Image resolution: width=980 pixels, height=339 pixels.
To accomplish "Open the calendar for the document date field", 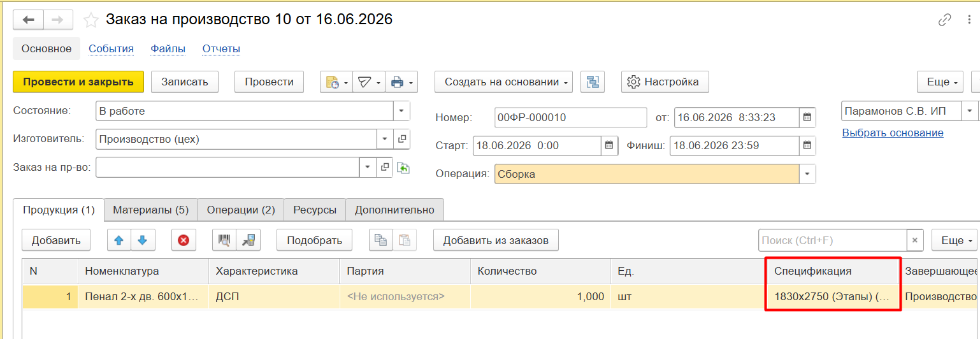I will (807, 117).
